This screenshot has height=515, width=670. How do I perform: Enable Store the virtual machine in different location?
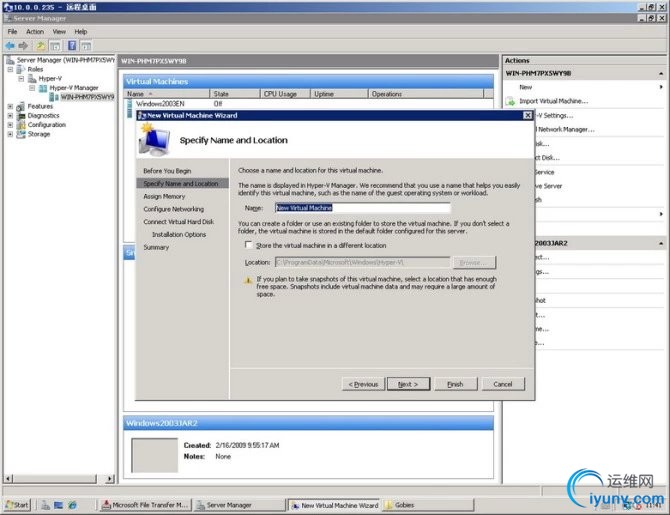[248, 244]
